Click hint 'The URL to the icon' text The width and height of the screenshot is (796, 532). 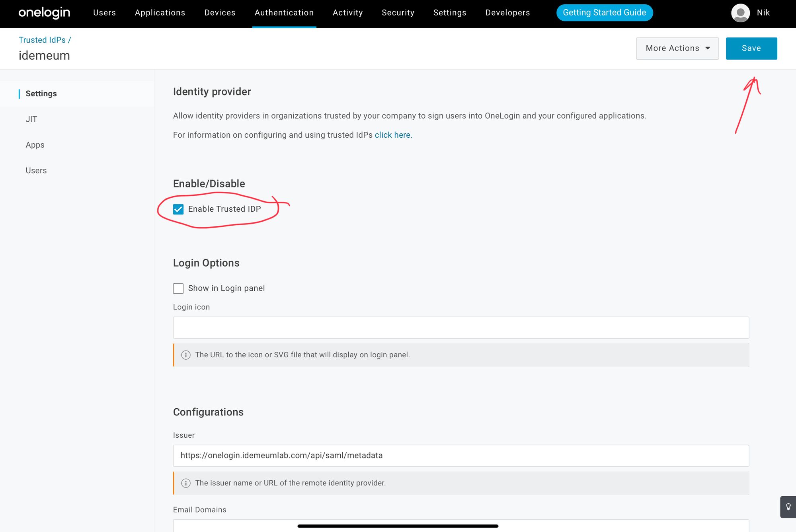pos(302,355)
